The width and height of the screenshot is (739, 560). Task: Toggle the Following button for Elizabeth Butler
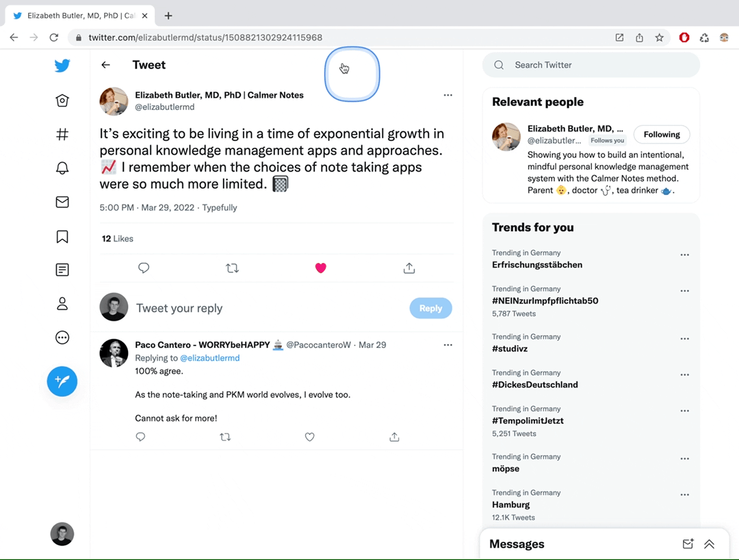pyautogui.click(x=661, y=135)
